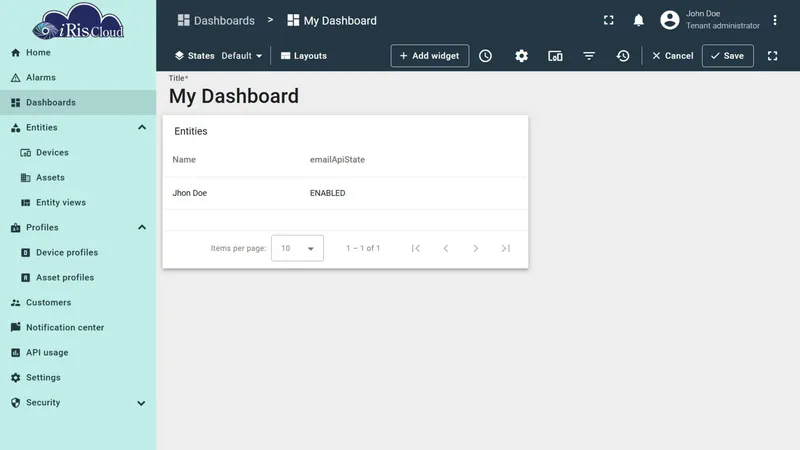Click the Entity views icon

26,203
